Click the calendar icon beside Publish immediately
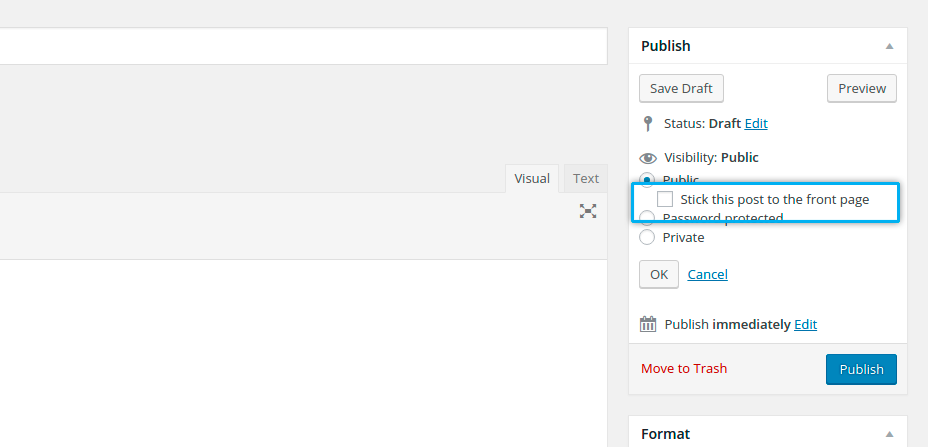928x447 pixels. [x=648, y=324]
